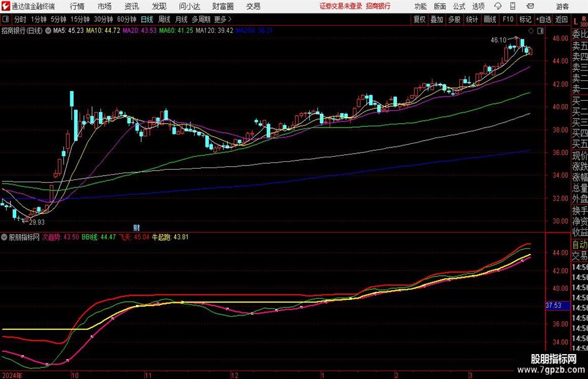Image resolution: width=588 pixels, height=379 pixels.
Task: Click the customer service headset icon
Action: pyautogui.click(x=498, y=6)
